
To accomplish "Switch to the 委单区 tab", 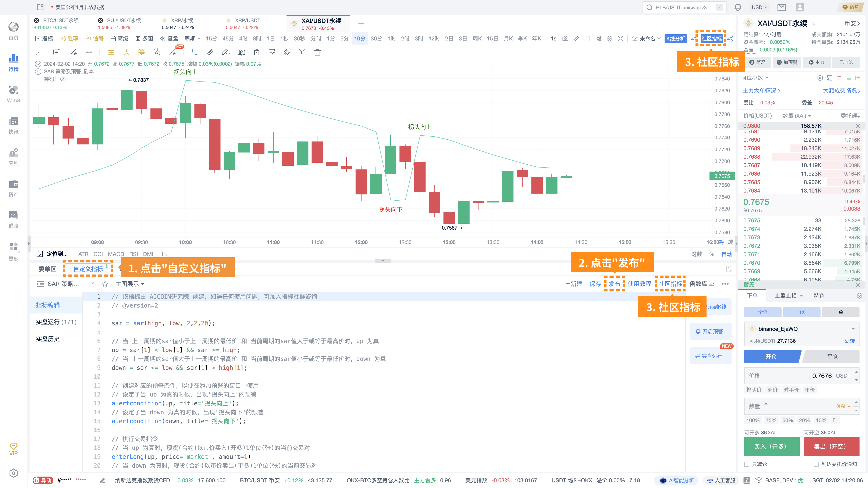I will coord(47,269).
